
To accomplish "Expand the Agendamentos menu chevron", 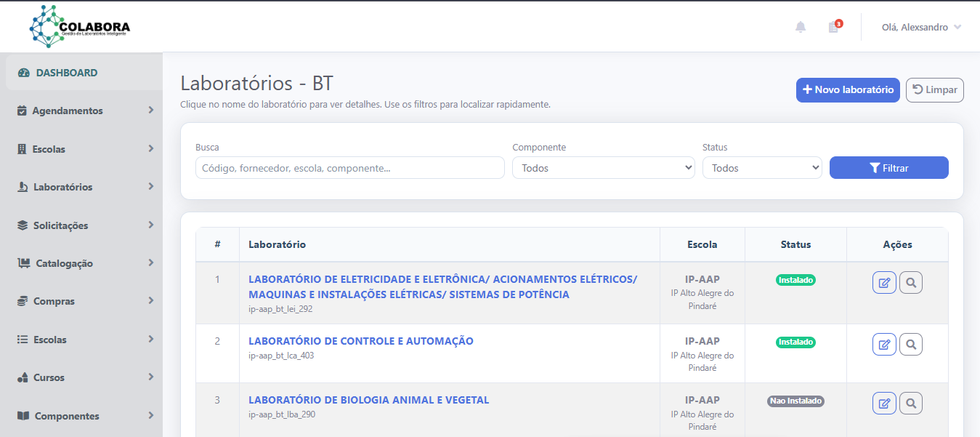I will click(x=151, y=111).
